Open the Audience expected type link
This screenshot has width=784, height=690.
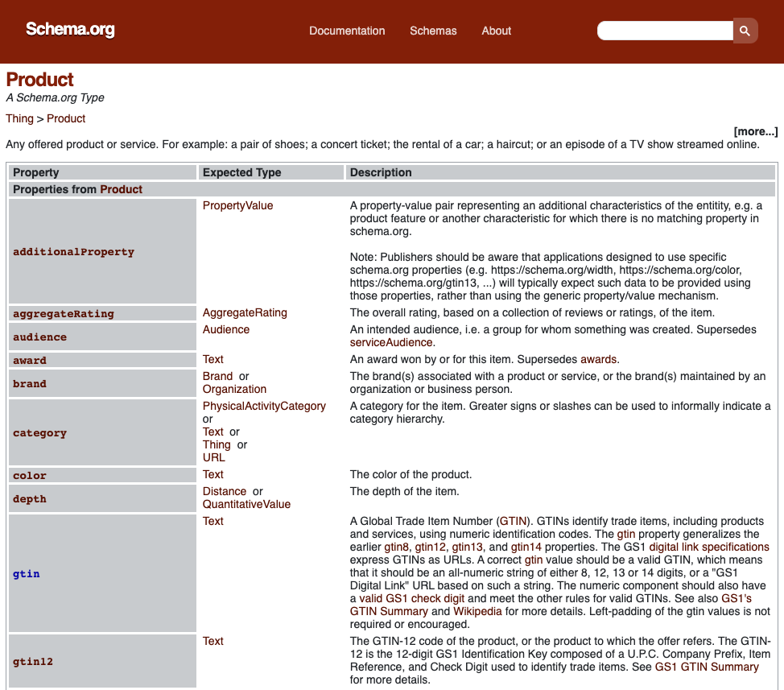(225, 329)
